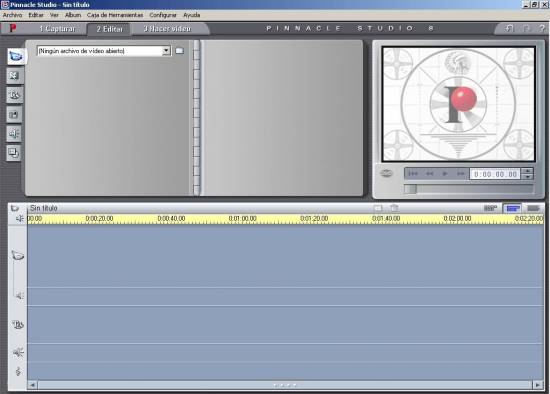The width and height of the screenshot is (550, 394).
Task: Click the player scrubber slider handle
Action: (x=410, y=189)
